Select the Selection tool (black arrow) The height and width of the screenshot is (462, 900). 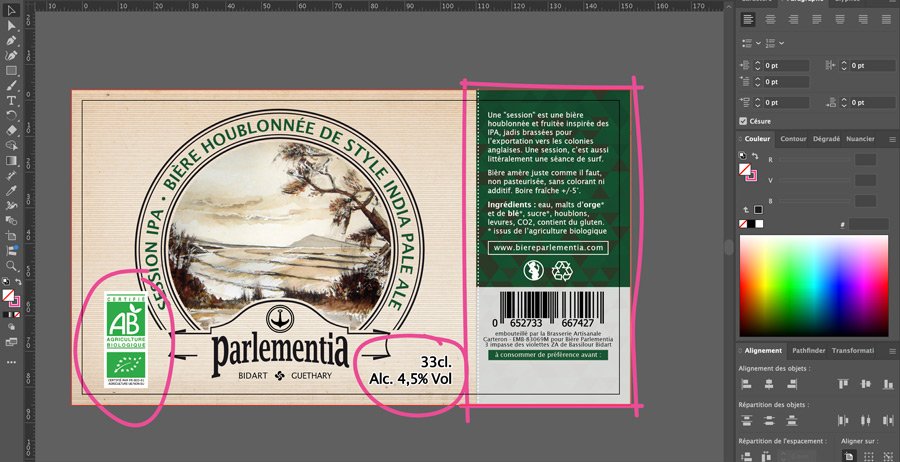11,10
